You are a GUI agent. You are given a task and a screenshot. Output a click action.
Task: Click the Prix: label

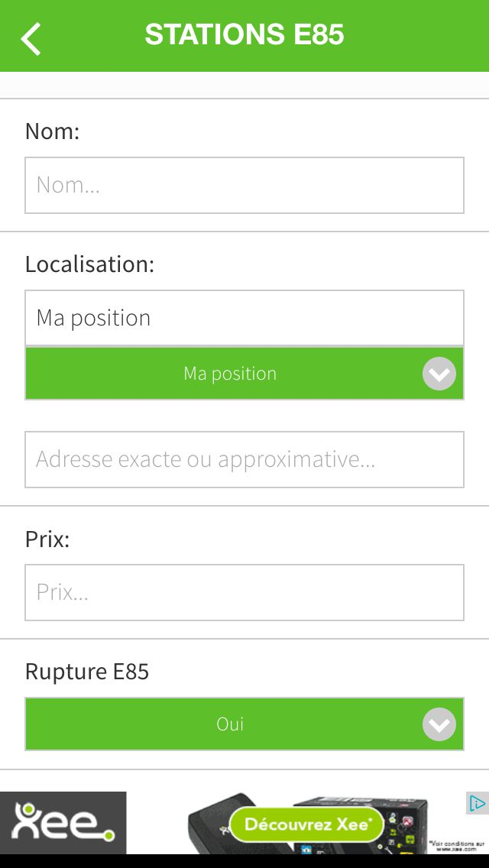point(47,539)
